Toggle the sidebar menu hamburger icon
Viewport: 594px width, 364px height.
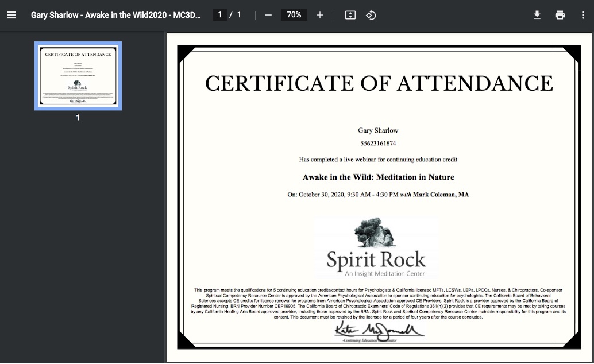click(11, 15)
